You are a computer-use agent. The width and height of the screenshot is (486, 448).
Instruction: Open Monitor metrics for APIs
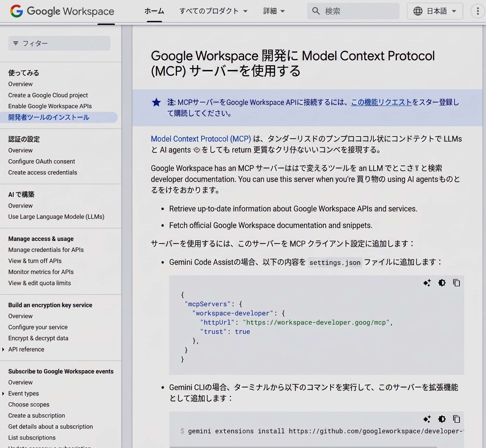pos(41,272)
